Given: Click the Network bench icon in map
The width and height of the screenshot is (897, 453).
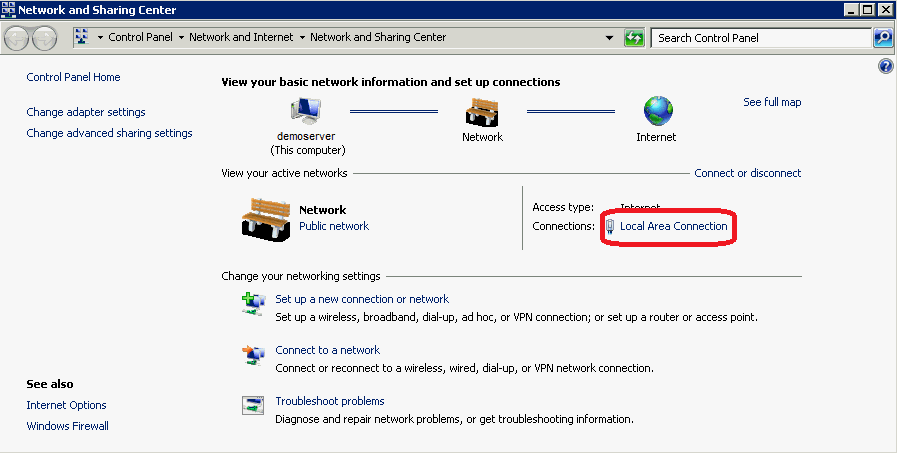Looking at the screenshot, I should (482, 110).
